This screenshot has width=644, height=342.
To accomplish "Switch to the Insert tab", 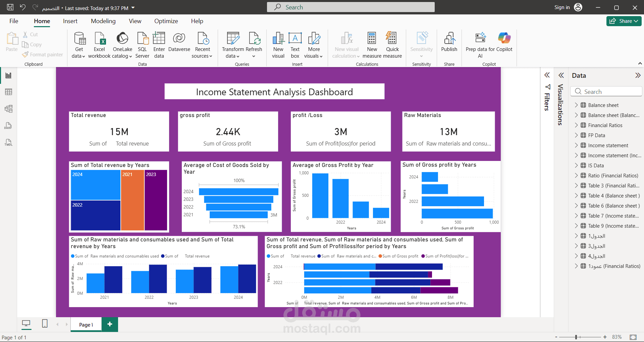I will (x=70, y=21).
